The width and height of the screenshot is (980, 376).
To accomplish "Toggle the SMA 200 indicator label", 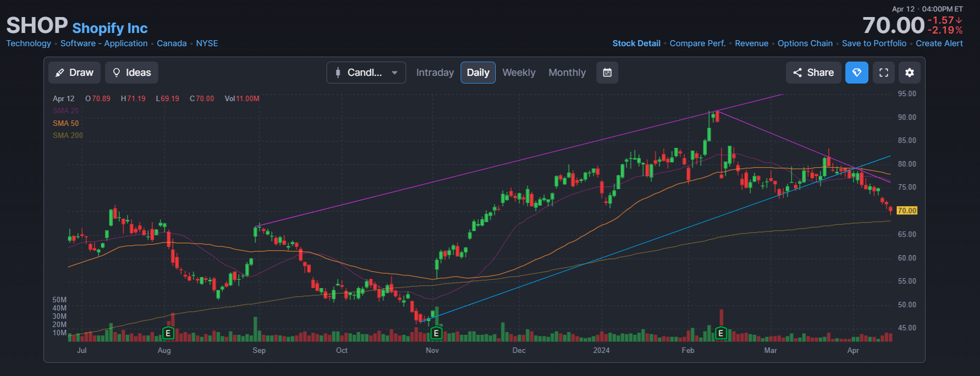I will [x=68, y=135].
